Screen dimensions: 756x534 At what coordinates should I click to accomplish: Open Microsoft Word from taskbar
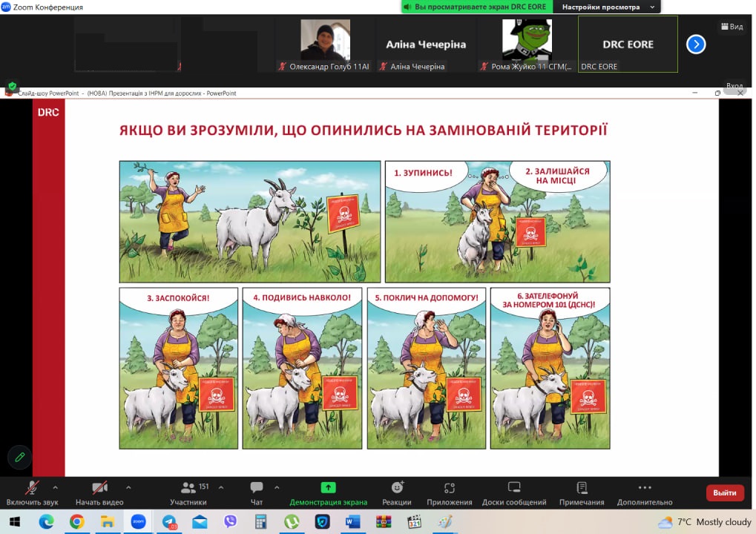353,522
